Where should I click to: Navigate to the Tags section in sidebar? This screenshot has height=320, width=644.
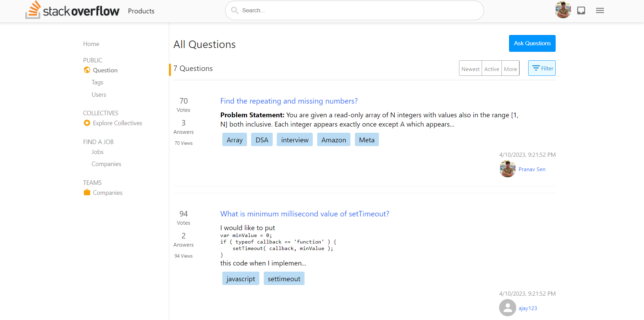[x=97, y=82]
